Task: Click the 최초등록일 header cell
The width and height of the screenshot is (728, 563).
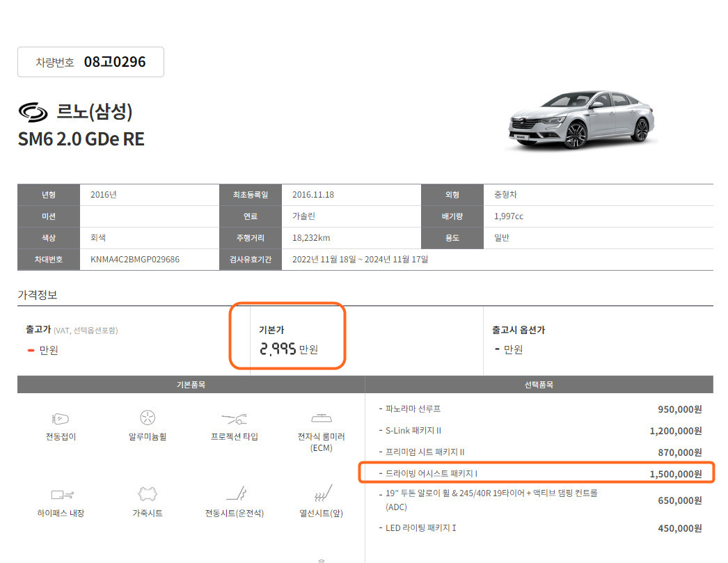Action: [x=251, y=195]
